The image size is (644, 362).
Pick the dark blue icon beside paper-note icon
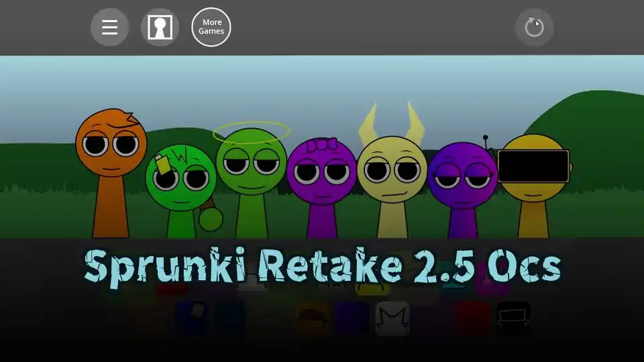pos(231,319)
